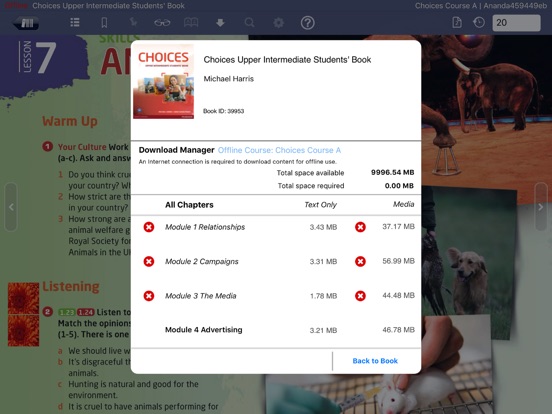Open the glasses reading view icon
This screenshot has width=552, height=414.
(x=162, y=23)
